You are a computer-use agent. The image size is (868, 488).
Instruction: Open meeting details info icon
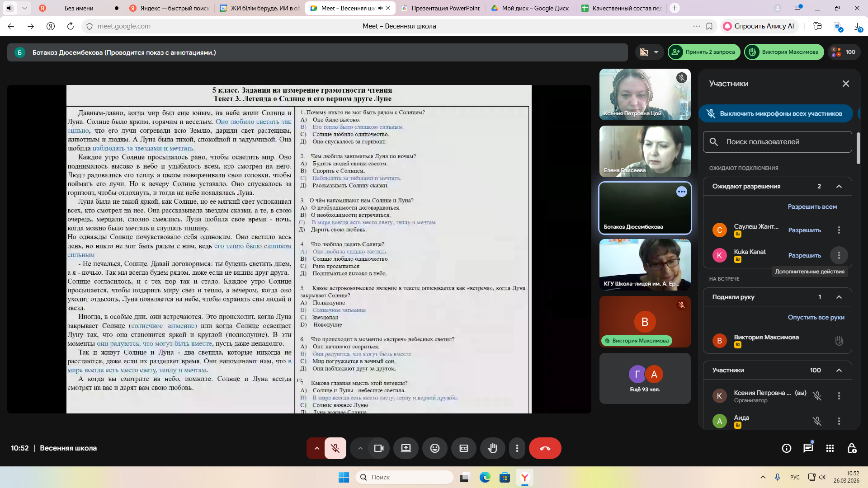(x=786, y=448)
